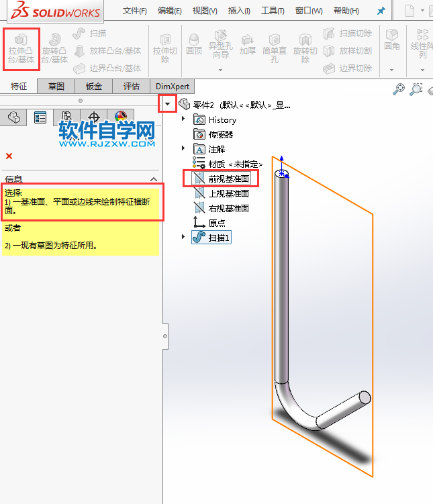Switch to the 钣金 sheet metal tab
This screenshot has width=433, height=504.
(x=93, y=86)
